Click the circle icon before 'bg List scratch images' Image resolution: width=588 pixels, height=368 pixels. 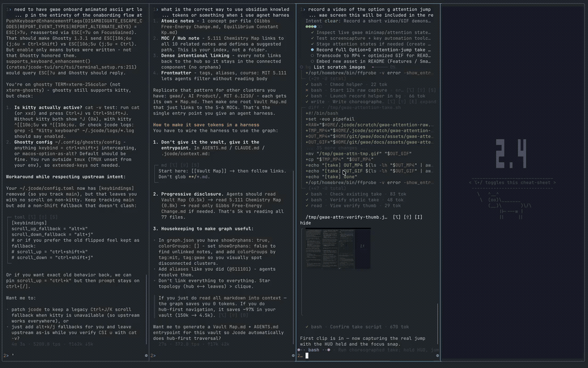(x=301, y=67)
